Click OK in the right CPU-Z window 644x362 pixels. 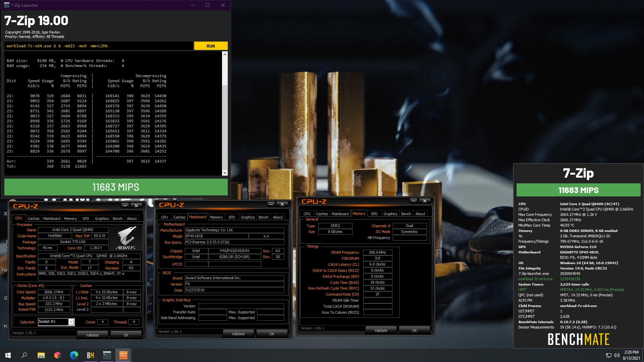pyautogui.click(x=414, y=330)
